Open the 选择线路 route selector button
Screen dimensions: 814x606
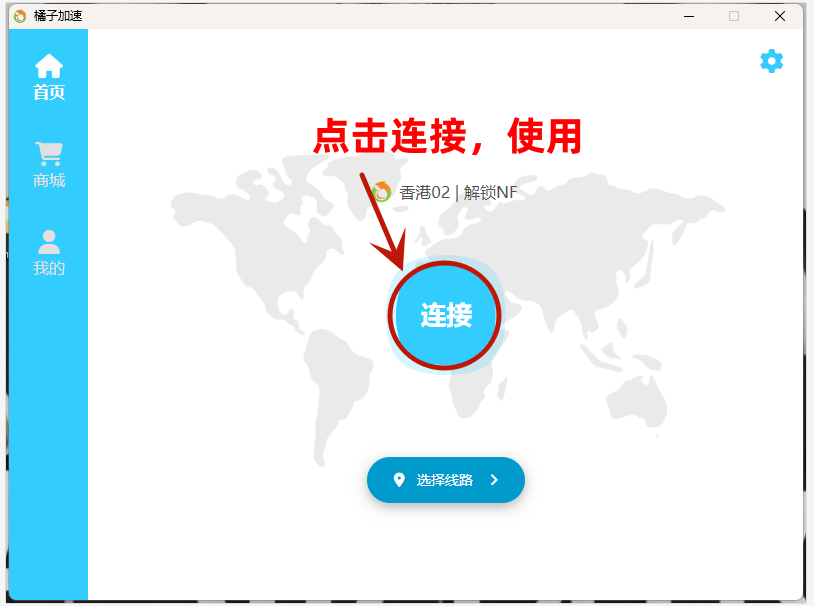pos(446,480)
